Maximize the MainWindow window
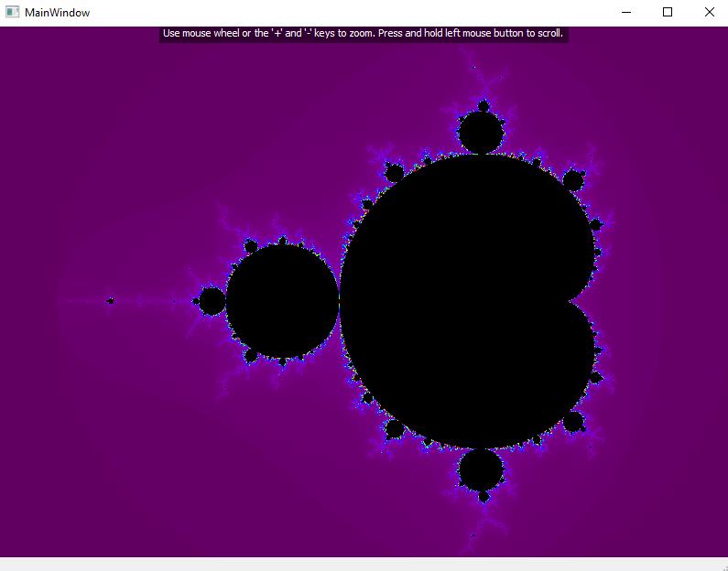The height and width of the screenshot is (571, 728). tap(668, 13)
